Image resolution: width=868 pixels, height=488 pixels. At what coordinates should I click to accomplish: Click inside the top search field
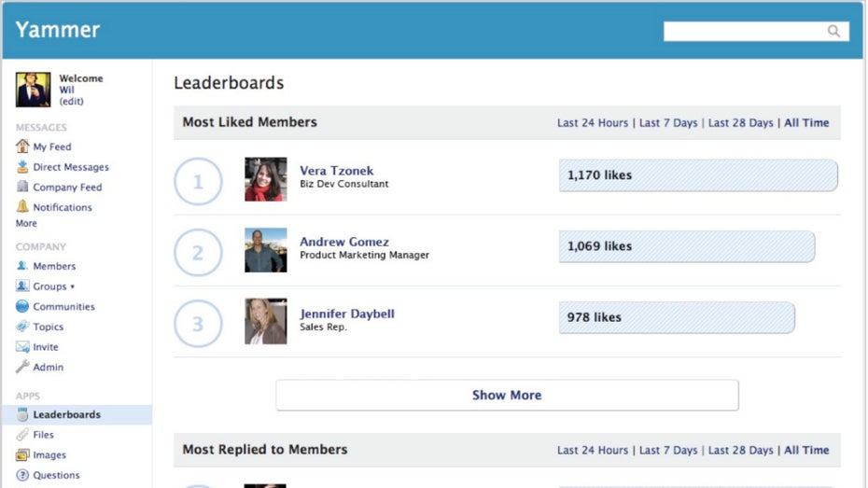coord(743,32)
